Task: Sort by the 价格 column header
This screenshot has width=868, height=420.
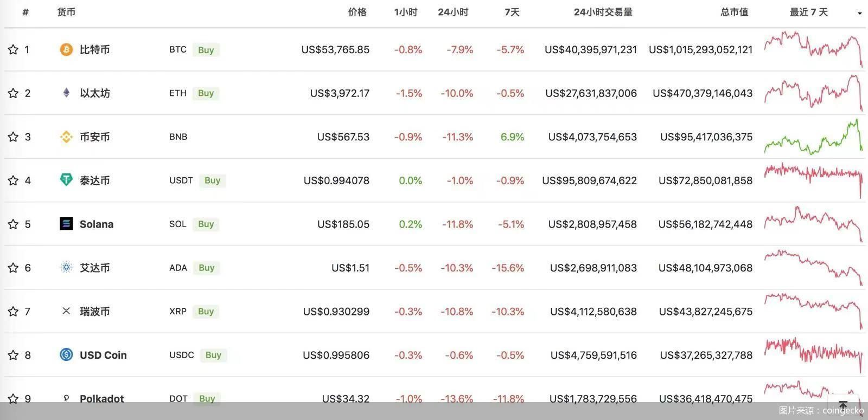Action: point(357,12)
